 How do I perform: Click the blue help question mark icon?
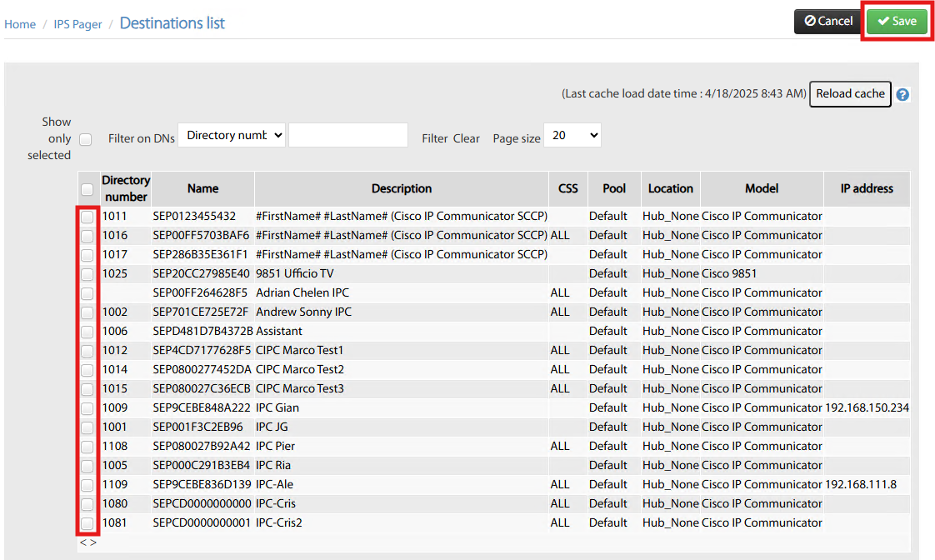902,95
